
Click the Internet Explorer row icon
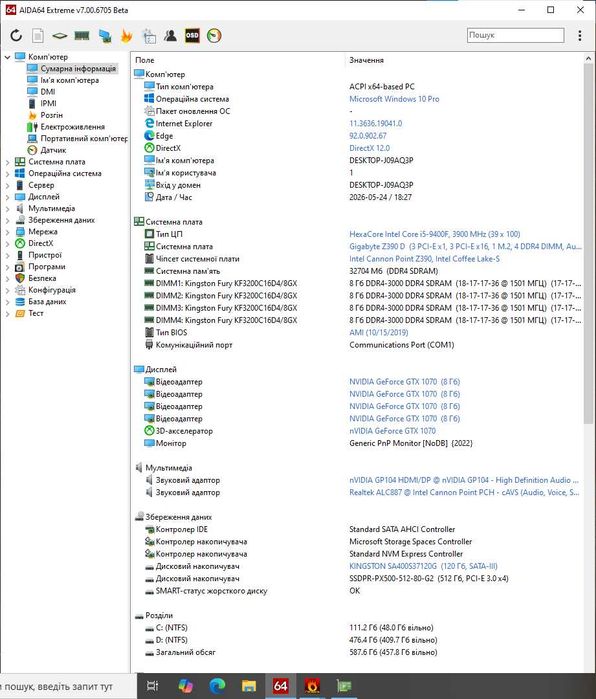pos(149,123)
